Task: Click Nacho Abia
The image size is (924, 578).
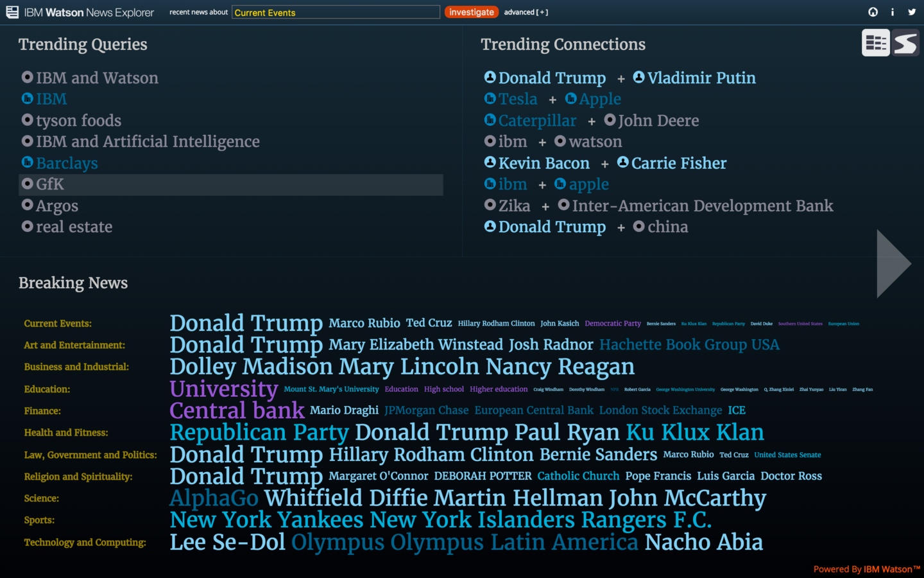Action: (x=704, y=542)
